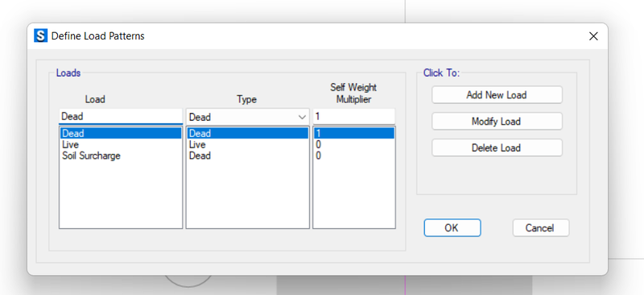Select Soil Surcharge row's '0' multiplier entry
Image resolution: width=644 pixels, height=295 pixels.
(x=354, y=156)
